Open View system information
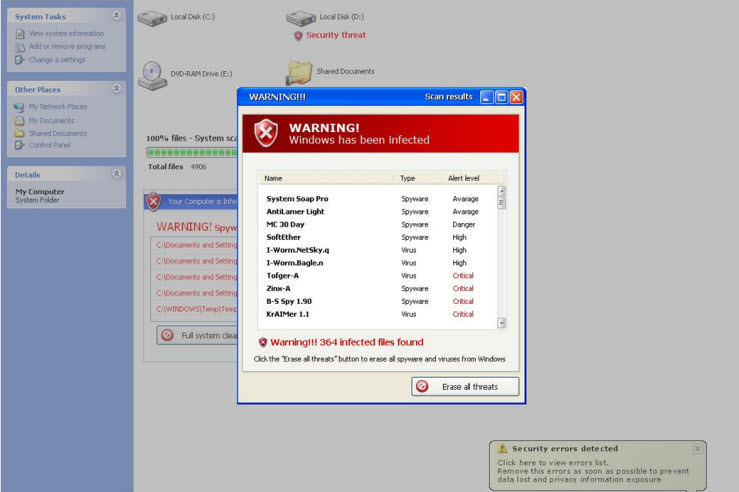The height and width of the screenshot is (492, 739). pos(66,33)
